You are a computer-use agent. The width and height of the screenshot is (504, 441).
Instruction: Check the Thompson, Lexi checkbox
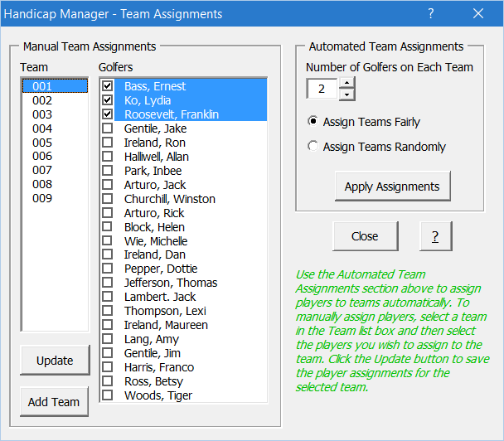(108, 311)
